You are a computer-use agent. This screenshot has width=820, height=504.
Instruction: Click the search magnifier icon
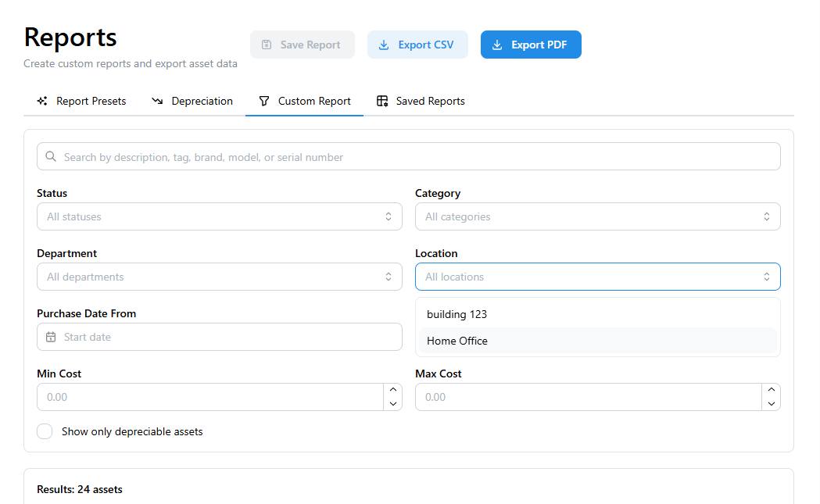[x=51, y=156]
